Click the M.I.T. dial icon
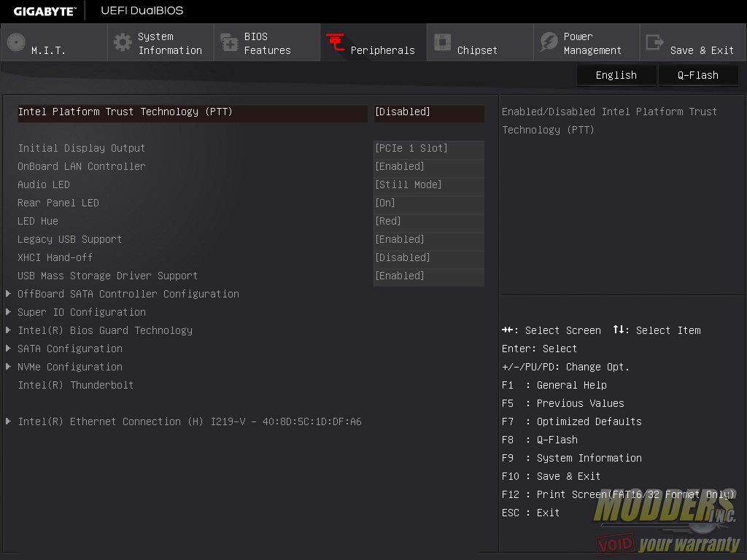 coord(16,42)
